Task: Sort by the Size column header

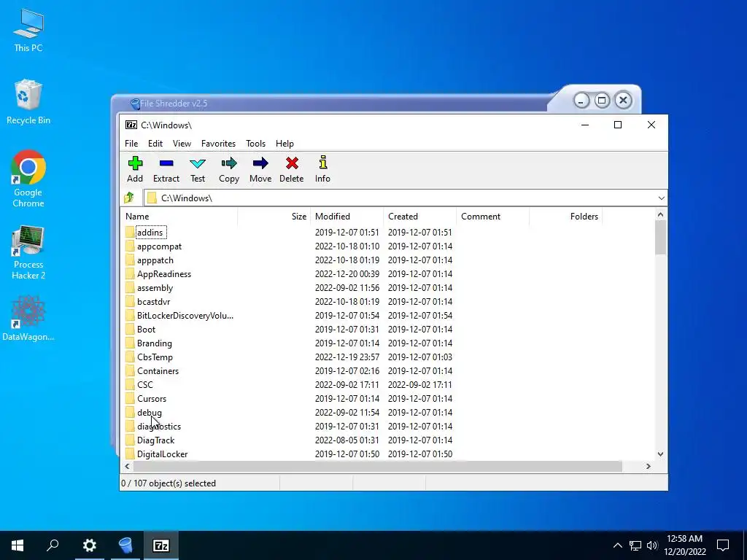Action: pos(274,216)
